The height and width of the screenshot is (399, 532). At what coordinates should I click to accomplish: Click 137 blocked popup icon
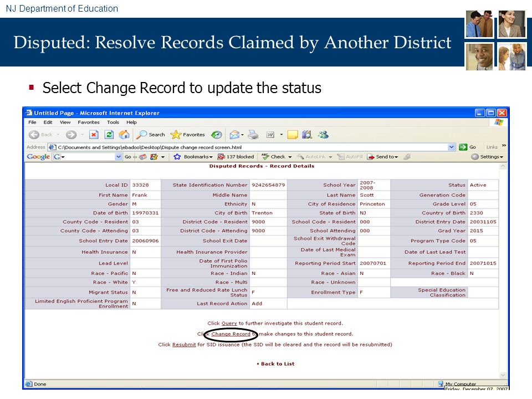[x=221, y=157]
